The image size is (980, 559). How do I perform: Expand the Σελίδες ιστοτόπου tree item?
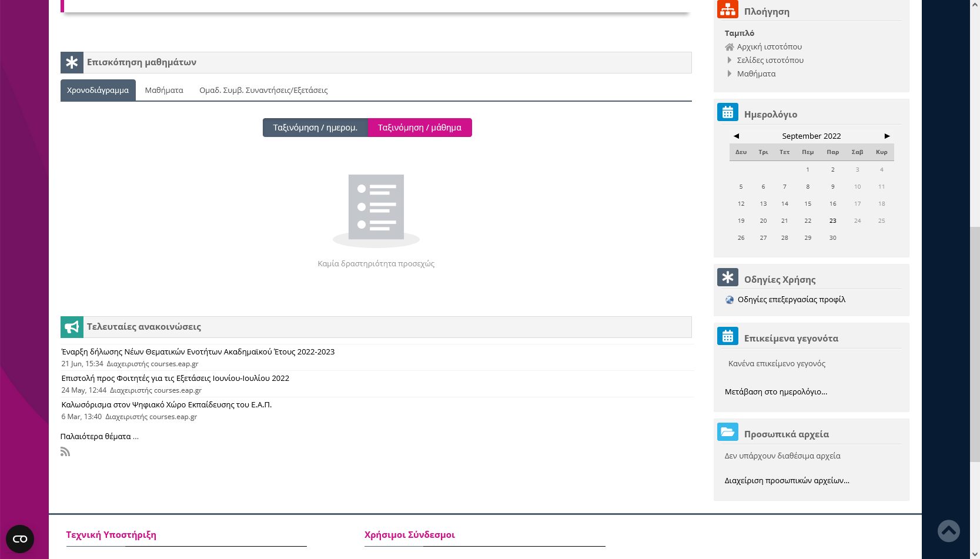click(x=730, y=60)
